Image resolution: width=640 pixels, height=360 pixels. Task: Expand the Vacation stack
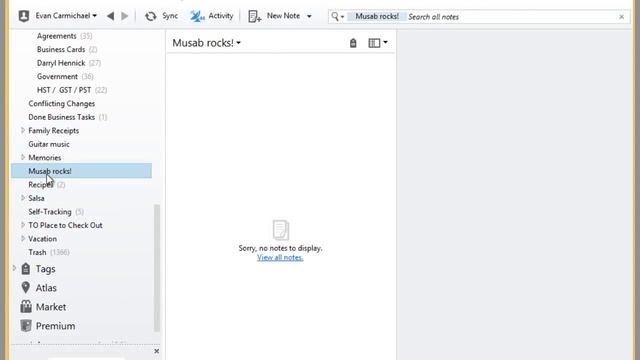pyautogui.click(x=23, y=238)
